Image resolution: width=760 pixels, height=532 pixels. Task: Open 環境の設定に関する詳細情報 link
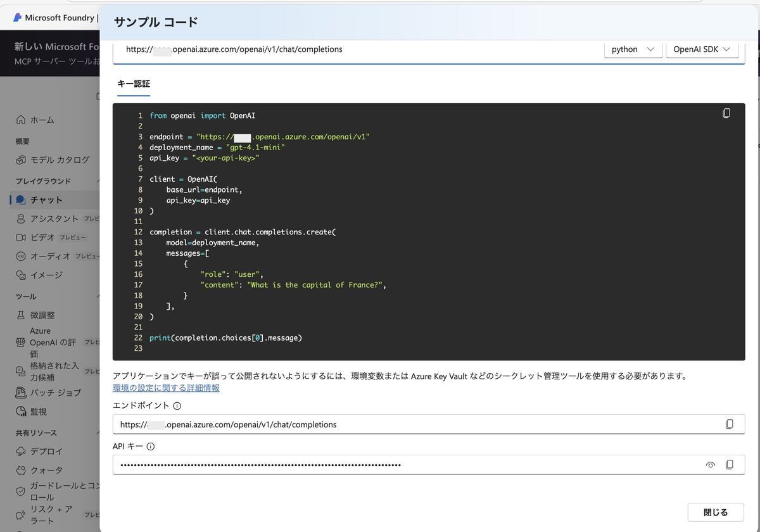click(x=166, y=388)
